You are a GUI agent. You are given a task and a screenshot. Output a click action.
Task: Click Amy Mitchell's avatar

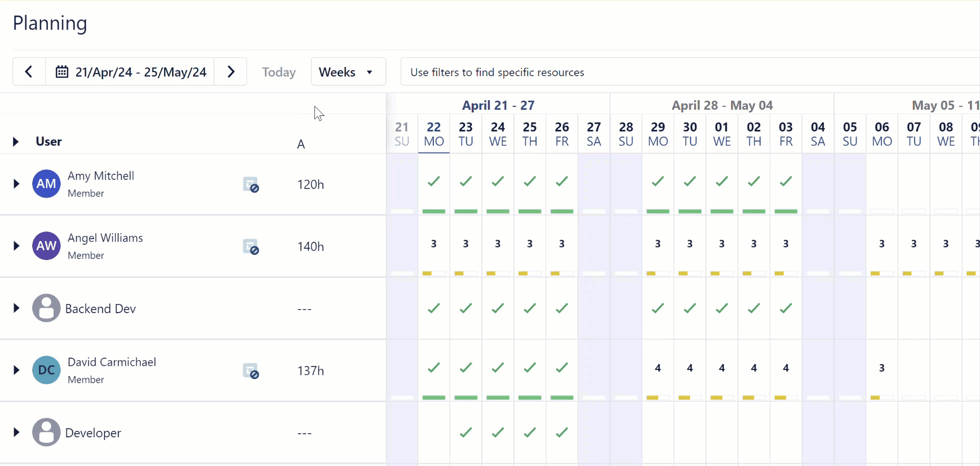click(45, 184)
